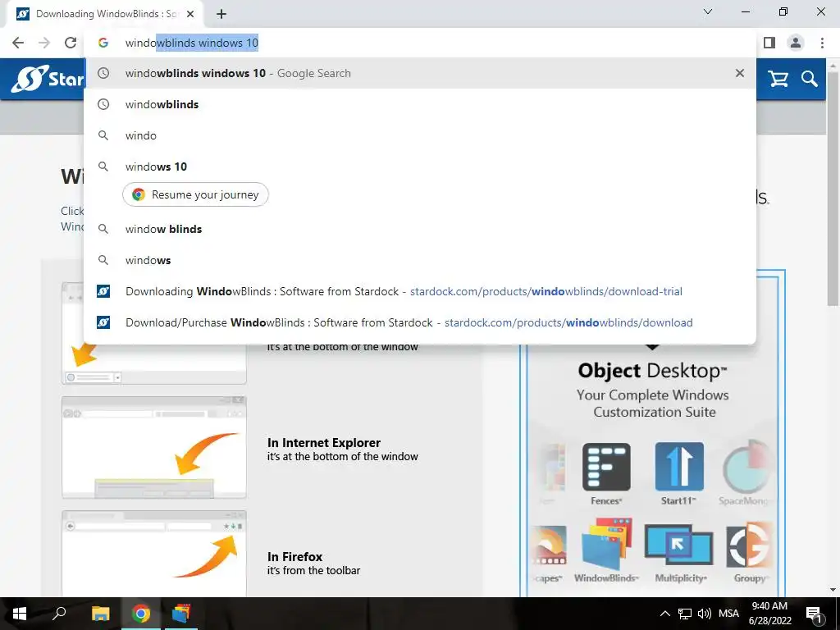Remove the 'windowblinds windows 10' suggestion

click(740, 73)
